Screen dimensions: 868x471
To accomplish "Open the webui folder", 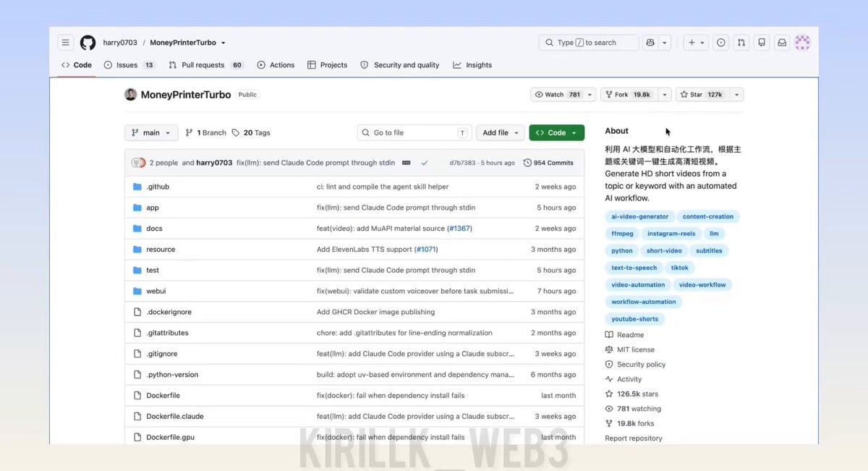I will point(156,292).
